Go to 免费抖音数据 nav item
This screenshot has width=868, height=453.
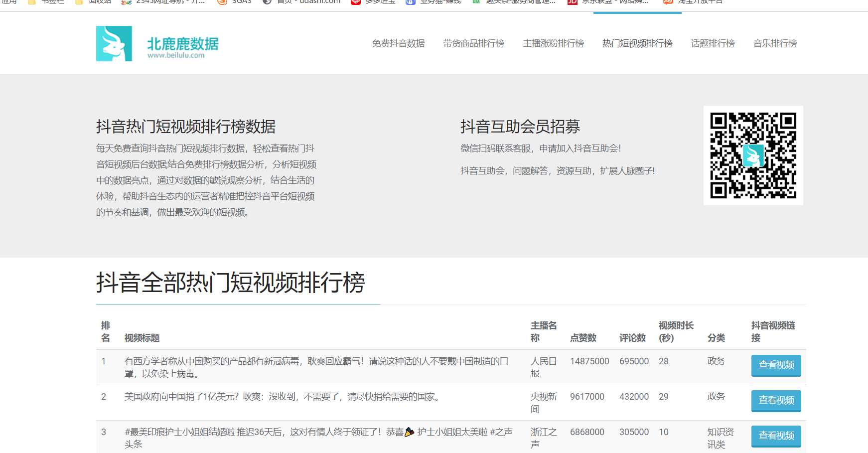tap(398, 43)
